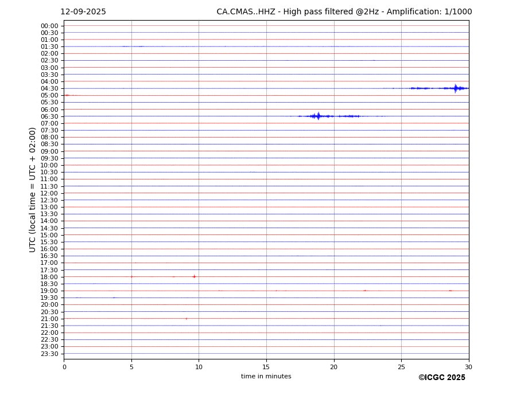The height and width of the screenshot is (399, 532).
Task: Click the 22:30 time row label
Action: point(49,340)
